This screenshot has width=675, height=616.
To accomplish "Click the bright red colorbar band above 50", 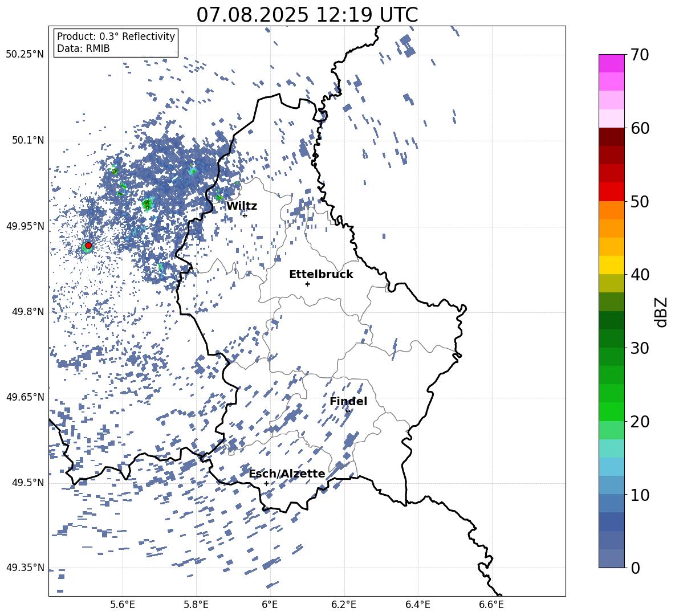I will point(611,192).
